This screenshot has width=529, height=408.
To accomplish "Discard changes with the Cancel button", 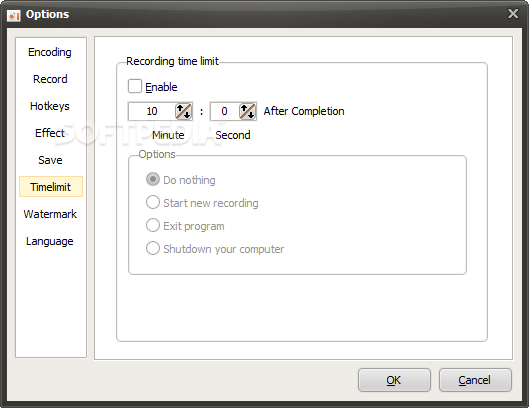I will point(475,380).
